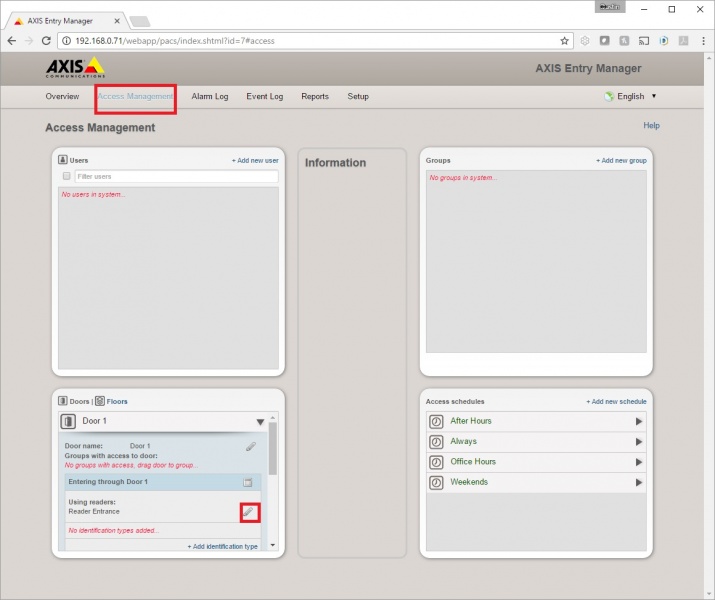The width and height of the screenshot is (715, 600).
Task: Select the After Hours schedule name
Action: point(471,421)
